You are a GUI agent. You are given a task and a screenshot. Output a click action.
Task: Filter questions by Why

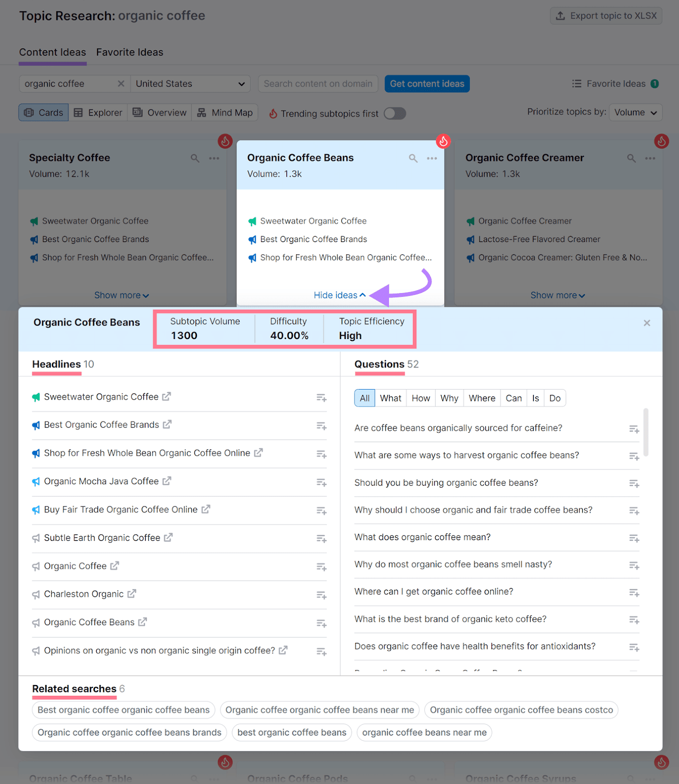click(x=449, y=398)
